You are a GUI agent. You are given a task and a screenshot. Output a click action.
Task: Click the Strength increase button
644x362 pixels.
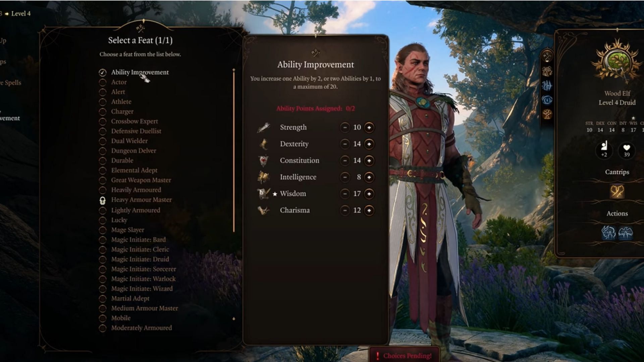[x=369, y=127]
